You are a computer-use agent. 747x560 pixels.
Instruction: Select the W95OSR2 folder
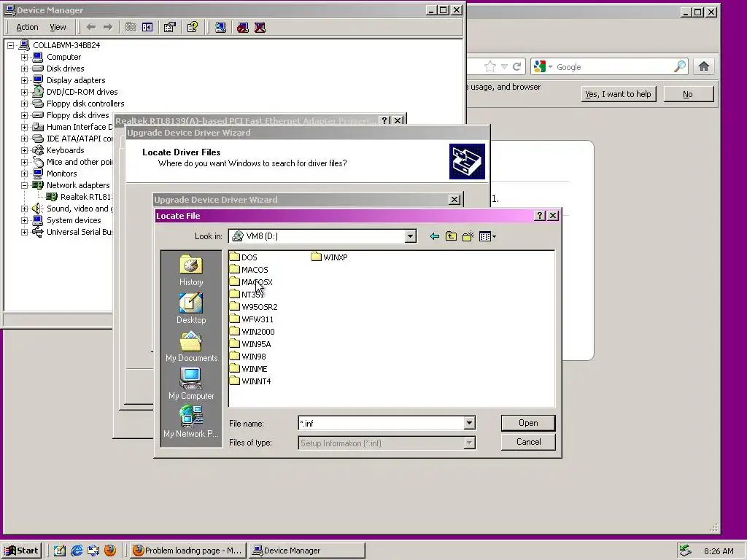[253, 307]
